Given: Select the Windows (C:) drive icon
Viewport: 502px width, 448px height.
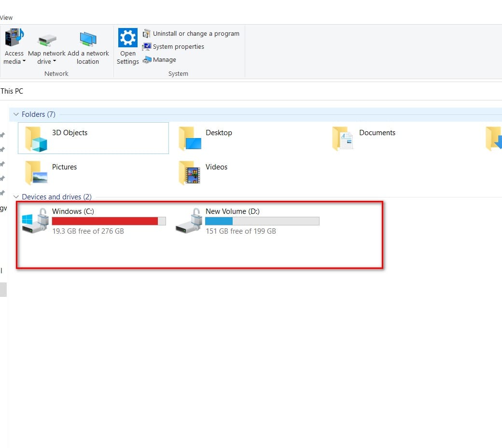Looking at the screenshot, I should pyautogui.click(x=35, y=221).
